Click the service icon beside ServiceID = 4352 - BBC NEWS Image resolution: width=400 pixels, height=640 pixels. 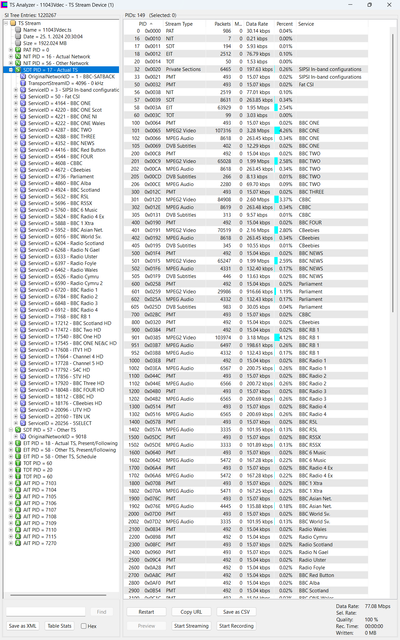click(x=23, y=143)
